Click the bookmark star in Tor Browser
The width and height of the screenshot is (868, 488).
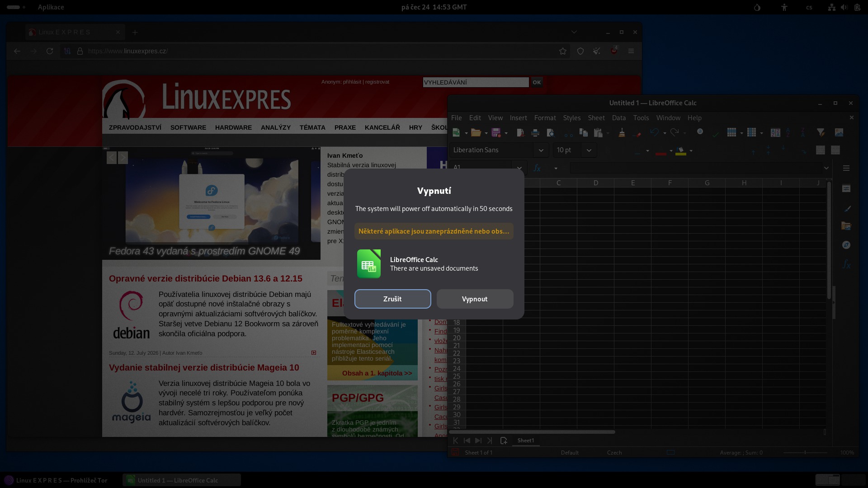coord(563,51)
